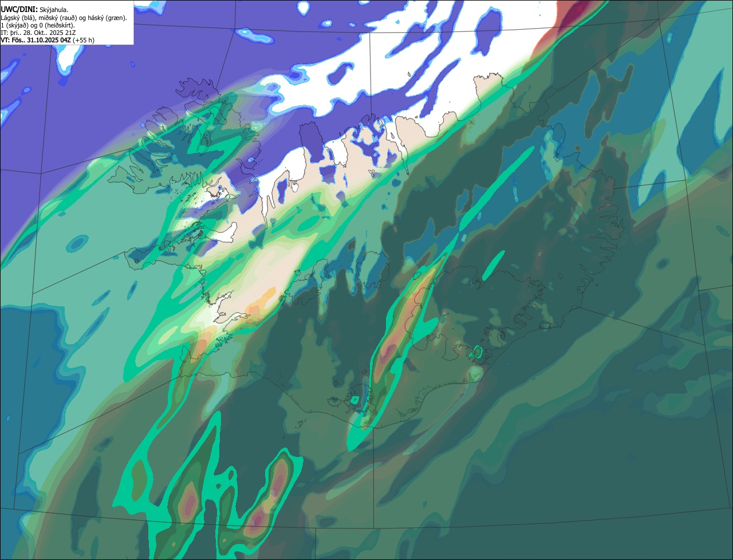The width and height of the screenshot is (733, 560).
Task: Click the 'VT: Fös.. 31.10.2025 04Z (+55 h)' line
Action: point(48,40)
